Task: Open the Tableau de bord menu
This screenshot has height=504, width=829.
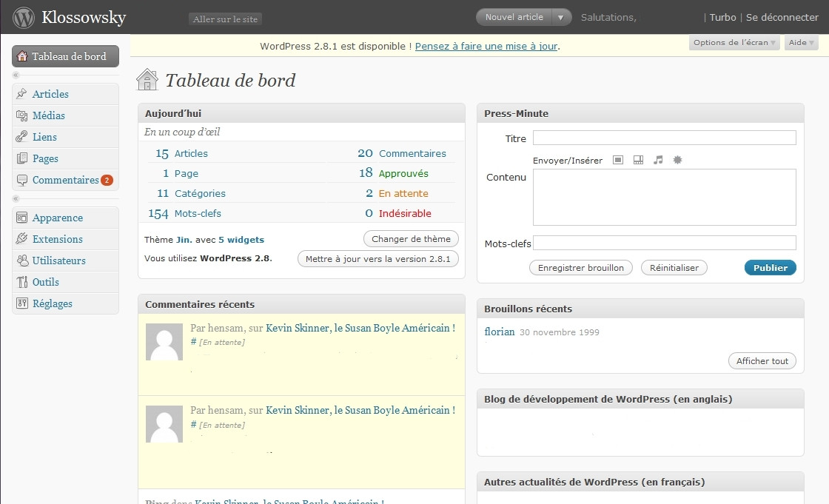Action: click(x=66, y=56)
